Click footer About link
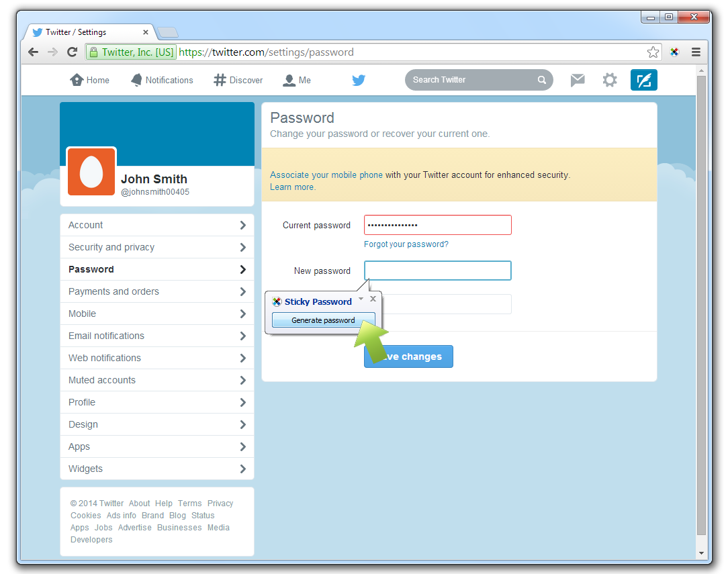Viewport: 728px width, 574px height. (x=139, y=504)
